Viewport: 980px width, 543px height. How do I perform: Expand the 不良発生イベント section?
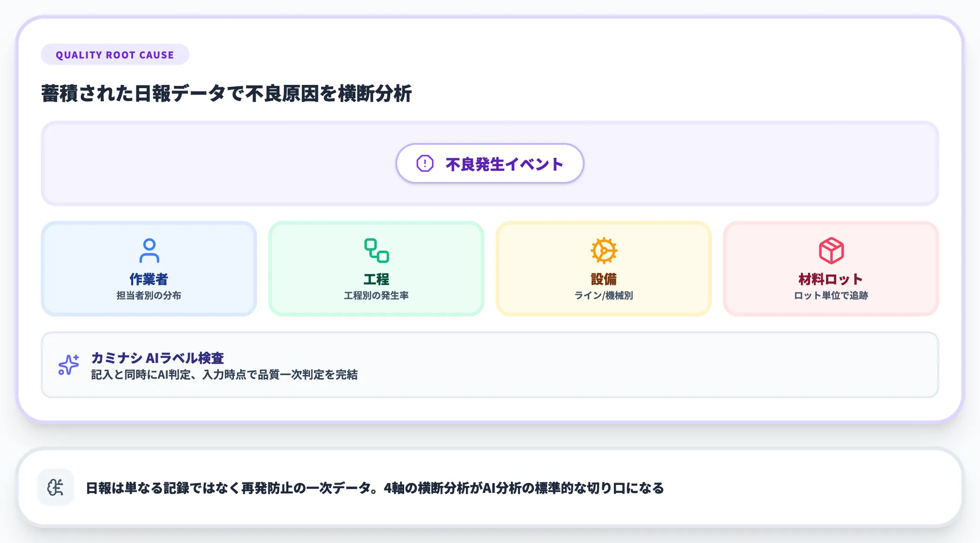[490, 163]
